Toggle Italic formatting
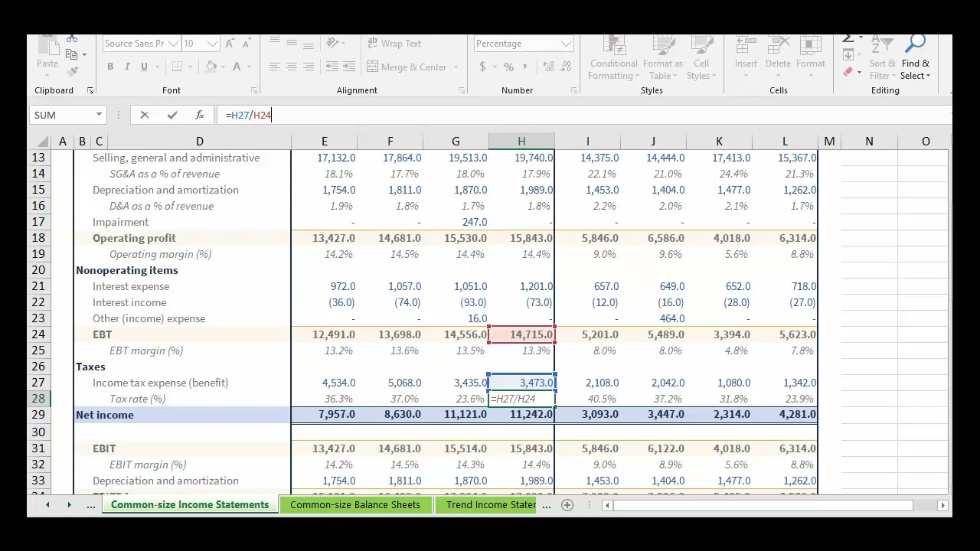The image size is (980, 551). [x=127, y=67]
